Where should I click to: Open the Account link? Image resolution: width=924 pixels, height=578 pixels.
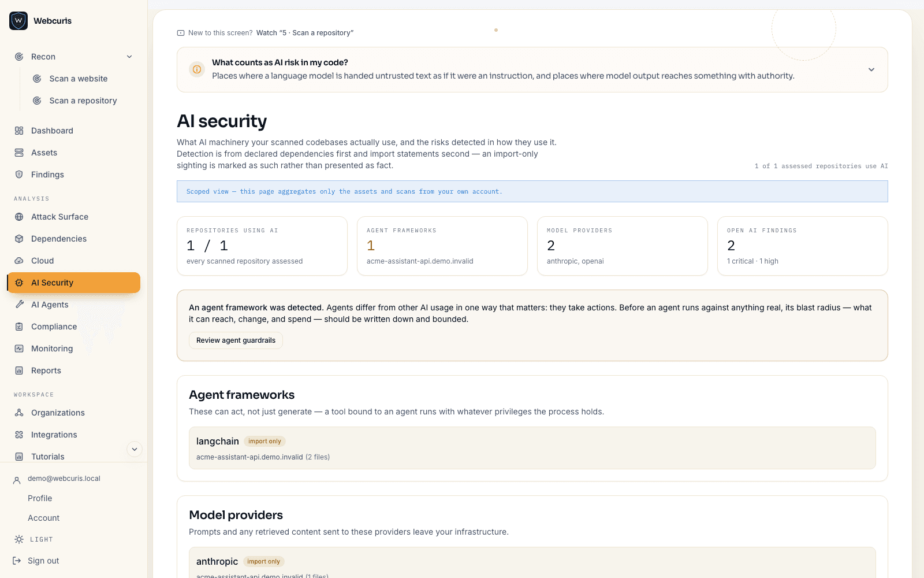coord(44,518)
